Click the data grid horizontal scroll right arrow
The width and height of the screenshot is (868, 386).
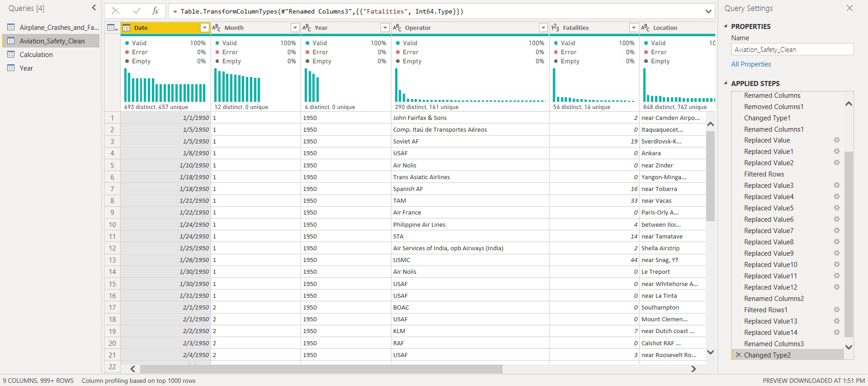click(693, 369)
